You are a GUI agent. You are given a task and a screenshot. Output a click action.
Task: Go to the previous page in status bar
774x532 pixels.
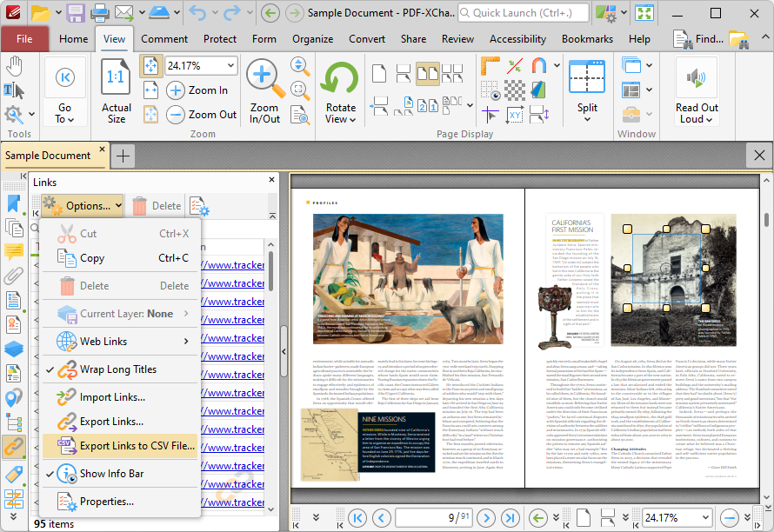[x=381, y=518]
